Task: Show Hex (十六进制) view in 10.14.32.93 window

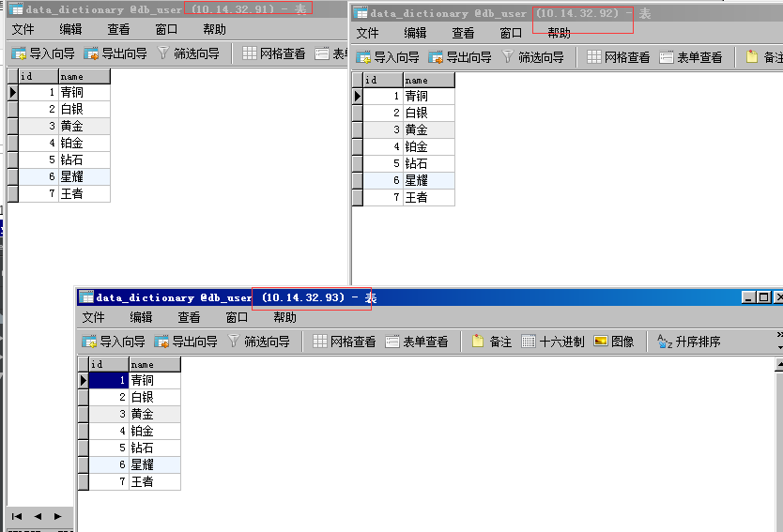Action: point(553,342)
